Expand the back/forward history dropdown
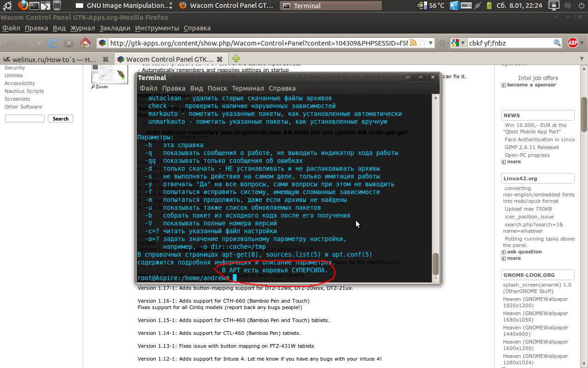 tap(39, 43)
